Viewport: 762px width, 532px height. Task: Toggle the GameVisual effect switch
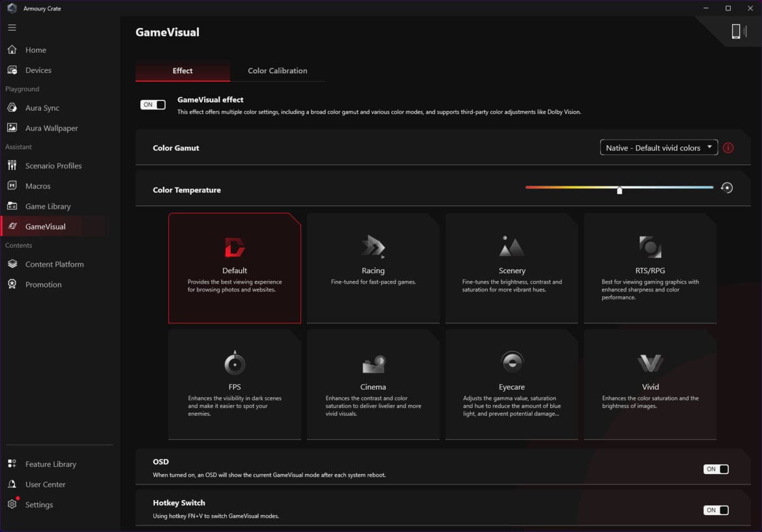pyautogui.click(x=153, y=104)
